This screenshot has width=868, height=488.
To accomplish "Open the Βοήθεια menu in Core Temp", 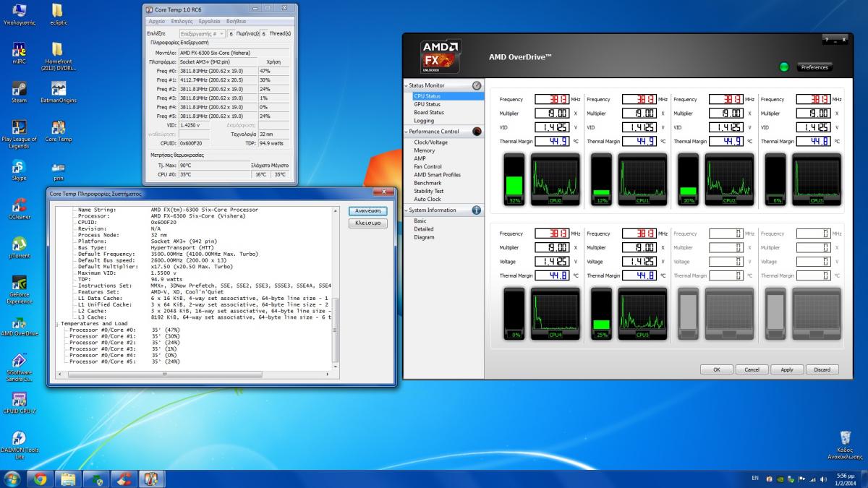I will click(x=236, y=22).
